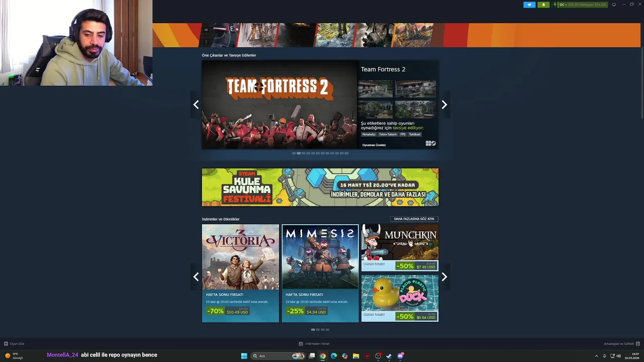Viewport: 644px width, 362px height.
Task: Click the Team Fortress 2 title text
Action: pyautogui.click(x=383, y=69)
